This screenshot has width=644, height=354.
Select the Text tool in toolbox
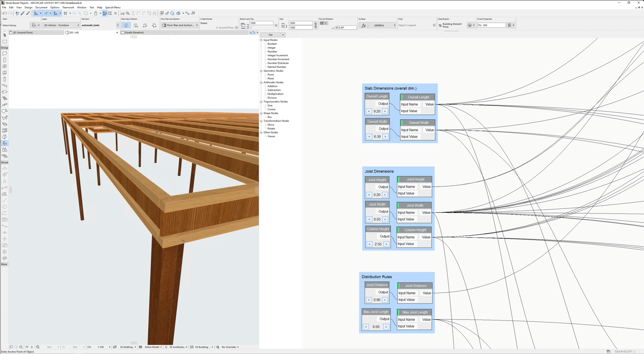point(4,181)
